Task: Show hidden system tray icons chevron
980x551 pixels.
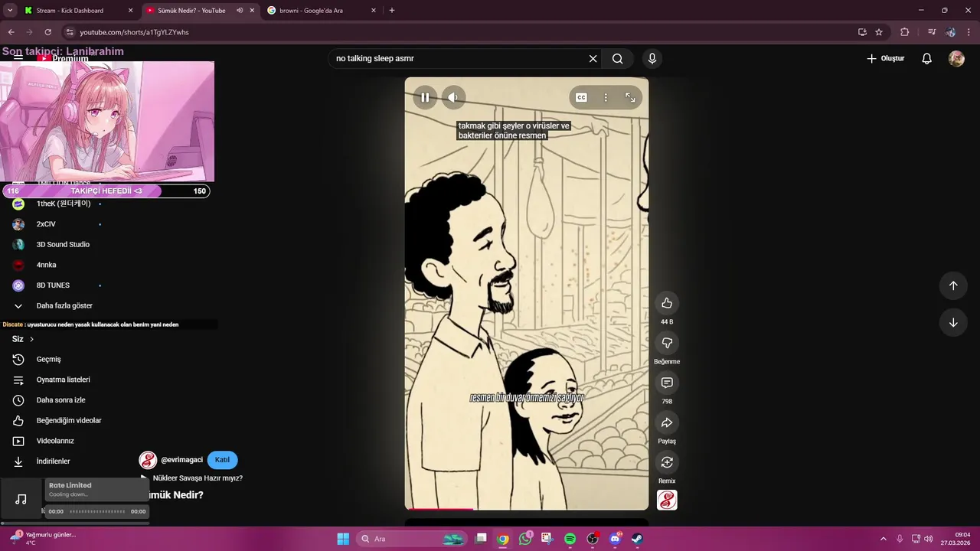Action: (883, 539)
